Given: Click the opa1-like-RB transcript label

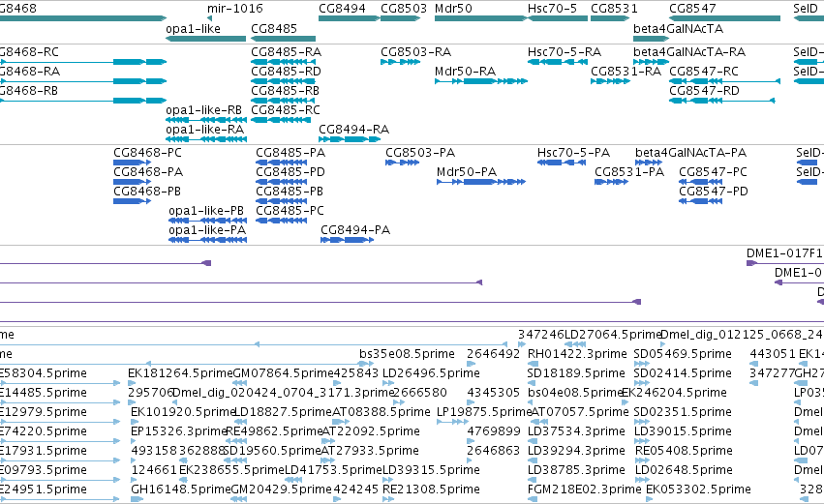Looking at the screenshot, I should (x=204, y=110).
